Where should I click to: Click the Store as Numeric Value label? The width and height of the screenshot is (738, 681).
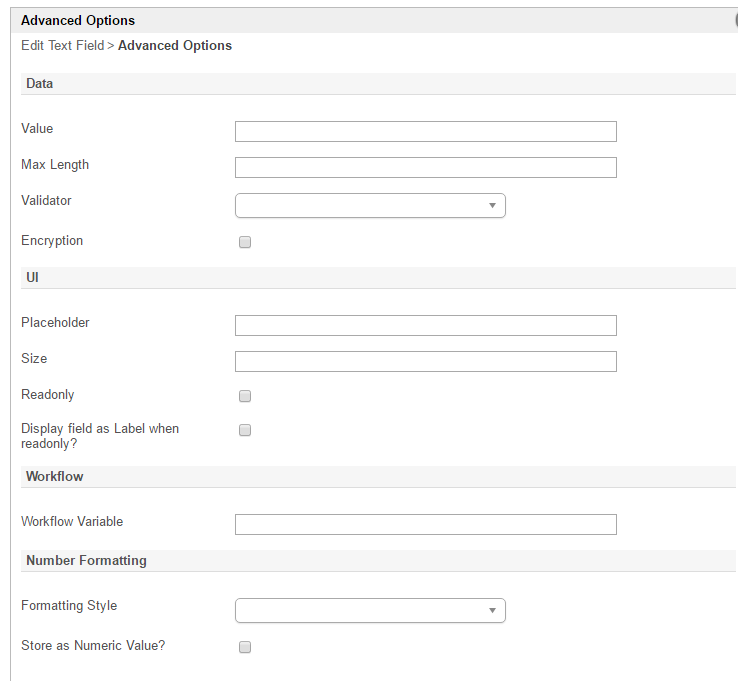93,646
